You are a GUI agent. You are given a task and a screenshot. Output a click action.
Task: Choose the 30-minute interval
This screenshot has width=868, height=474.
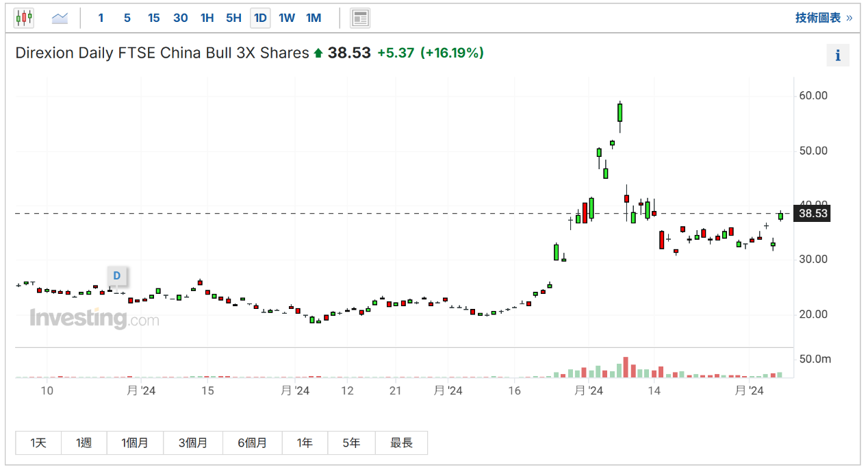181,18
